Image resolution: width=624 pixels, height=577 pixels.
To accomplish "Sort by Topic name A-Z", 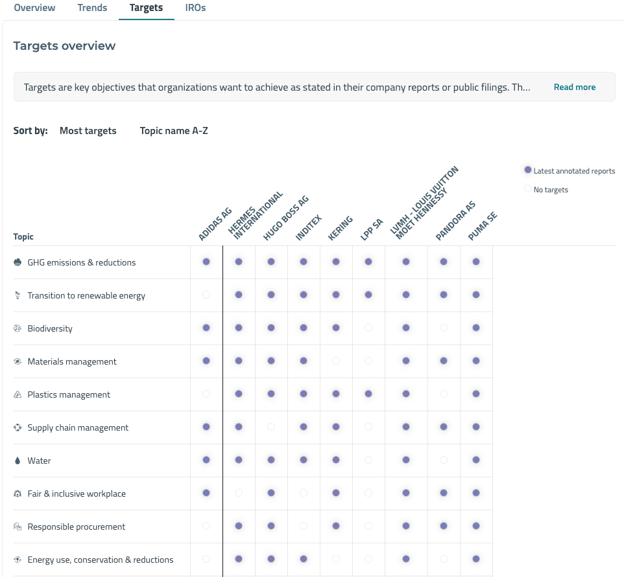I will point(174,131).
